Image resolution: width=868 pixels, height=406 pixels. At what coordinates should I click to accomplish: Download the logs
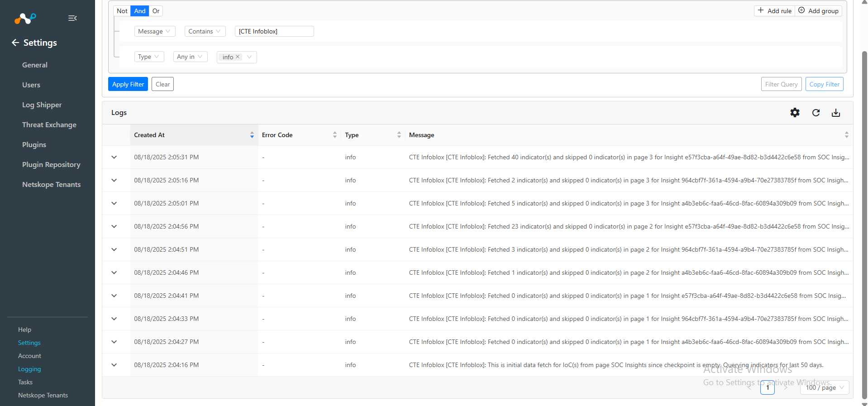coord(836,113)
